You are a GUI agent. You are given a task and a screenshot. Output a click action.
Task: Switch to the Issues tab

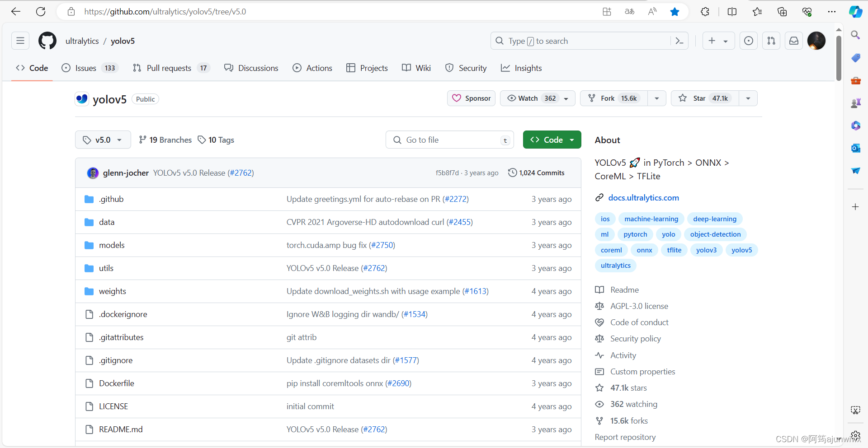(x=90, y=68)
